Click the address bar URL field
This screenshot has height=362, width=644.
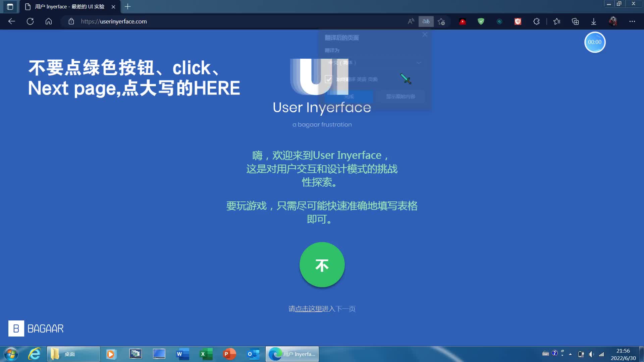235,21
